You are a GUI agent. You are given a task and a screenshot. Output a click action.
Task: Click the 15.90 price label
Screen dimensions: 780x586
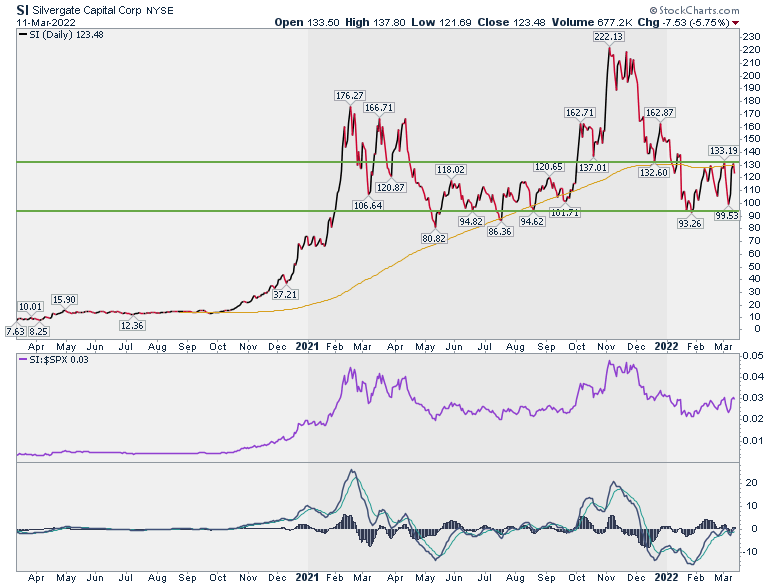pyautogui.click(x=64, y=300)
